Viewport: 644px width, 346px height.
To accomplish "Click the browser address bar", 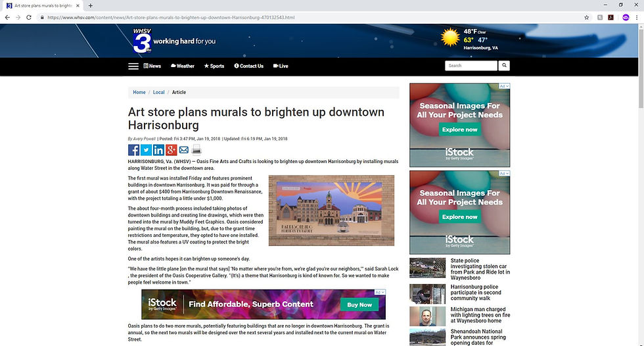I will tap(312, 17).
